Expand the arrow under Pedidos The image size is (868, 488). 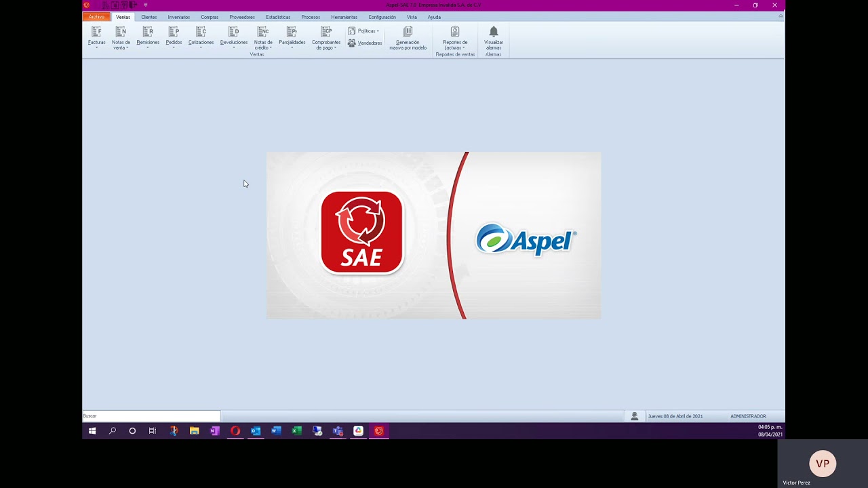(174, 47)
